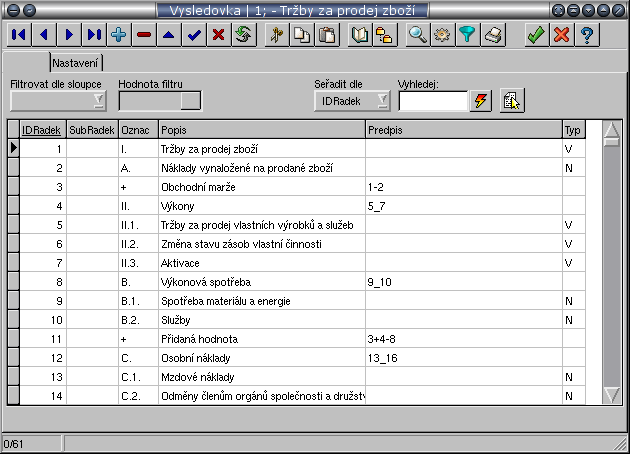Open help with the question mark icon

click(x=586, y=35)
